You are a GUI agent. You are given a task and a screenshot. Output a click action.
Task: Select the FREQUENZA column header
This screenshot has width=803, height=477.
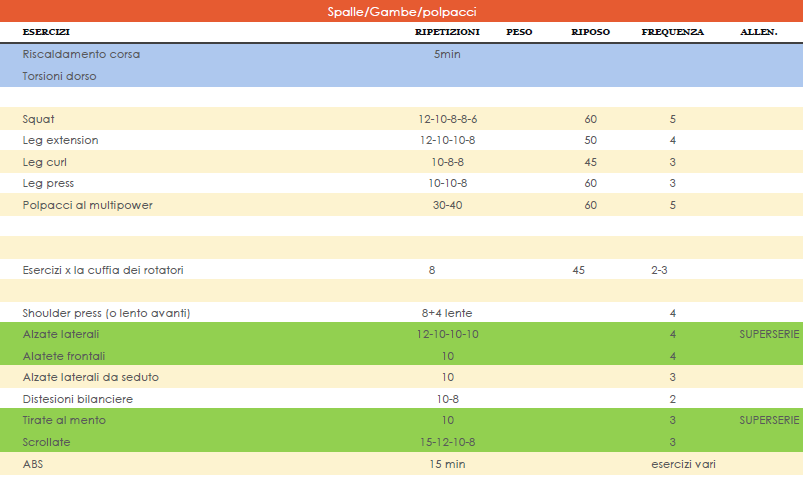point(672,32)
